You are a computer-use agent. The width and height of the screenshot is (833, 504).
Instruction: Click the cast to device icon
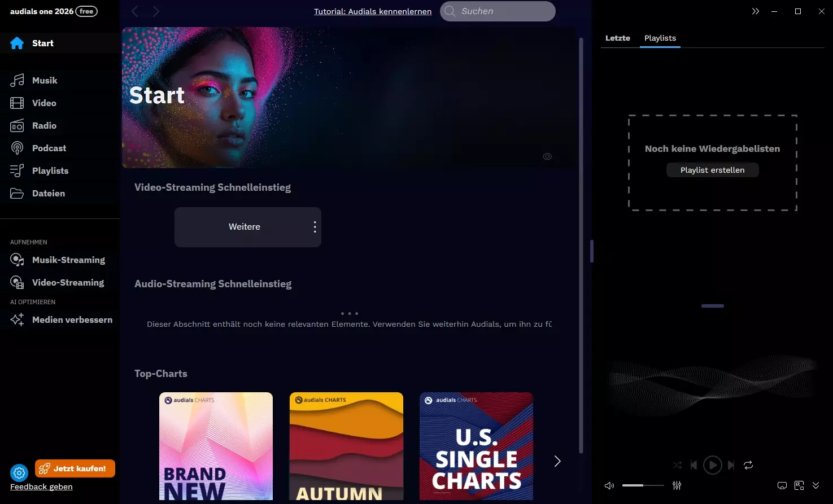pos(782,485)
